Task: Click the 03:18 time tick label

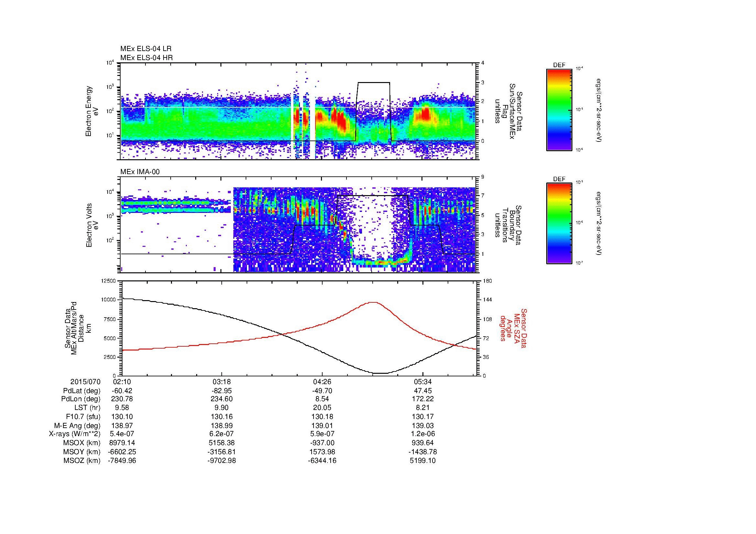Action: coord(222,382)
